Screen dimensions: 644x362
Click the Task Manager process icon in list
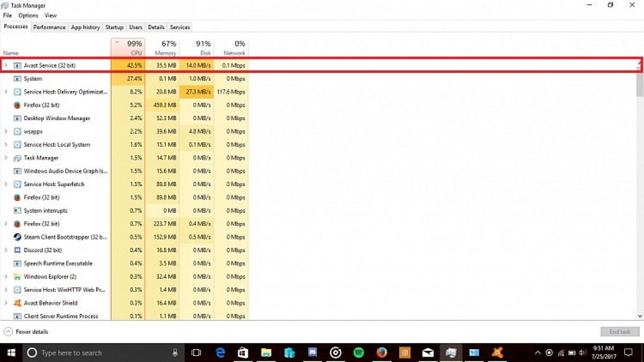[17, 158]
